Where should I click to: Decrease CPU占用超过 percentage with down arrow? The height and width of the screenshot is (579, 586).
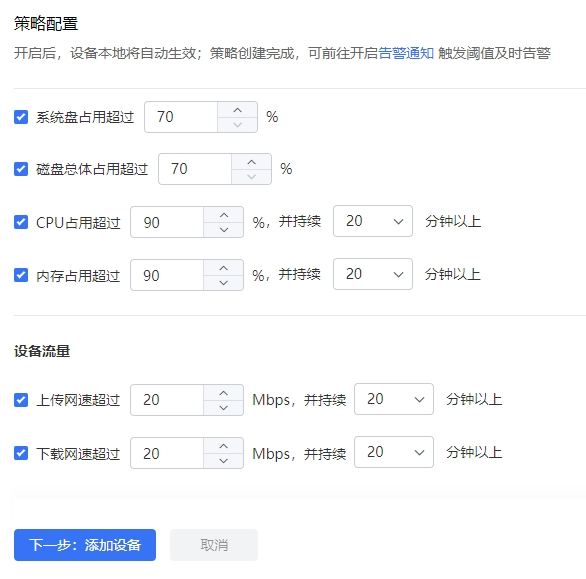pyautogui.click(x=223, y=230)
